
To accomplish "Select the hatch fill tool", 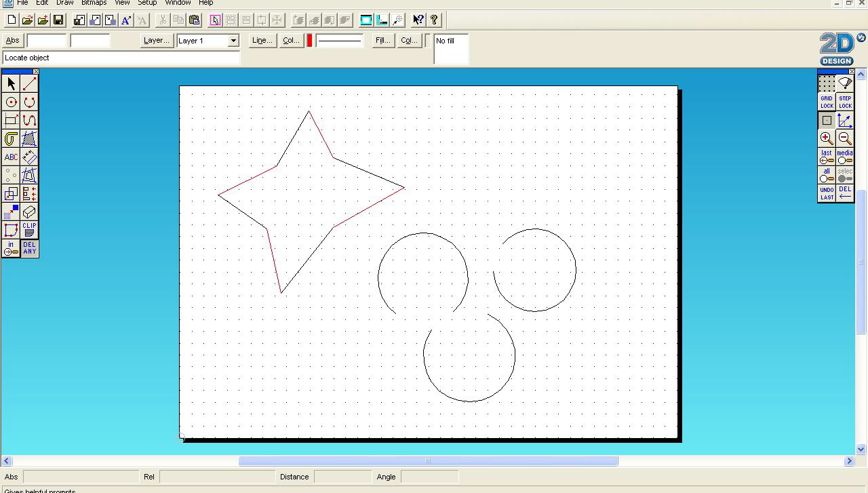I will point(28,139).
